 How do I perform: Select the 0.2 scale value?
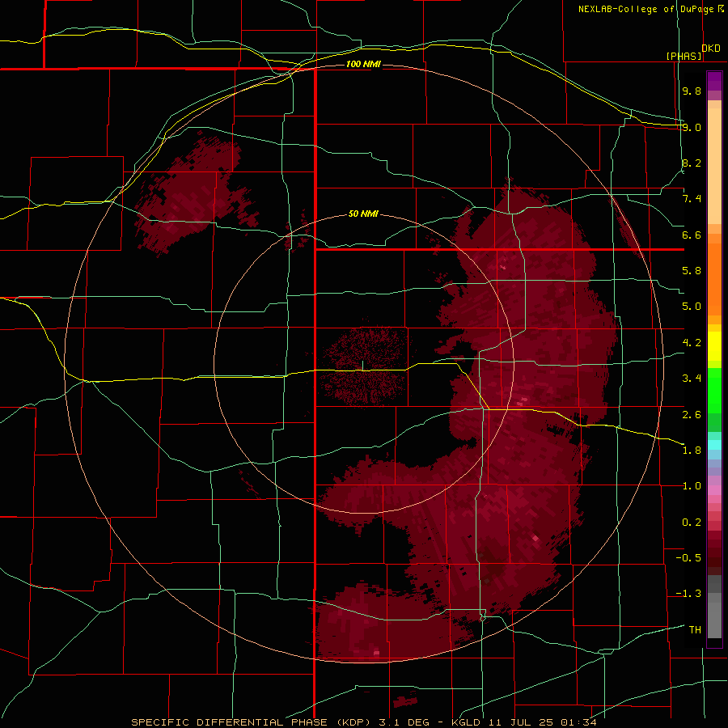coord(692,523)
